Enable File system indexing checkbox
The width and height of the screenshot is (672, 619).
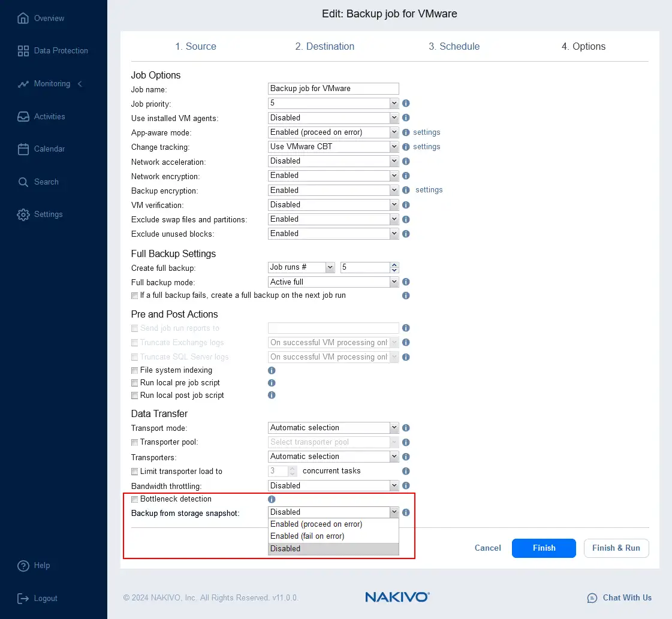tap(134, 370)
